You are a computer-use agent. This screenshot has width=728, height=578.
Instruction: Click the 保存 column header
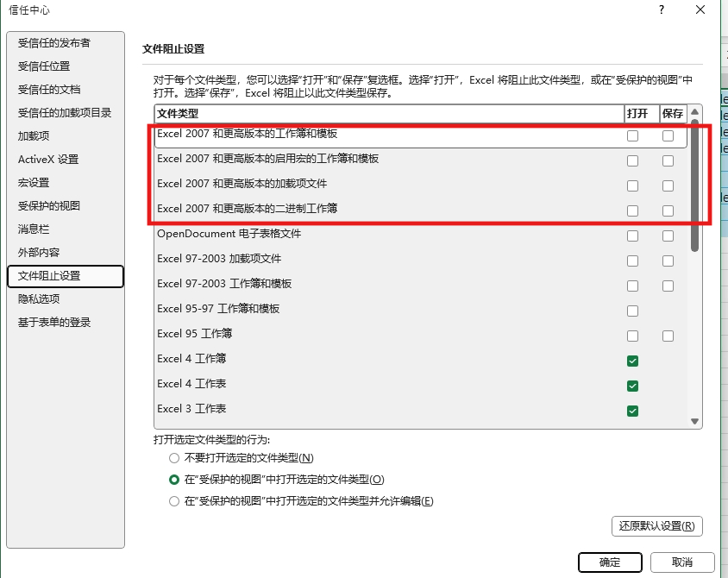pyautogui.click(x=673, y=114)
